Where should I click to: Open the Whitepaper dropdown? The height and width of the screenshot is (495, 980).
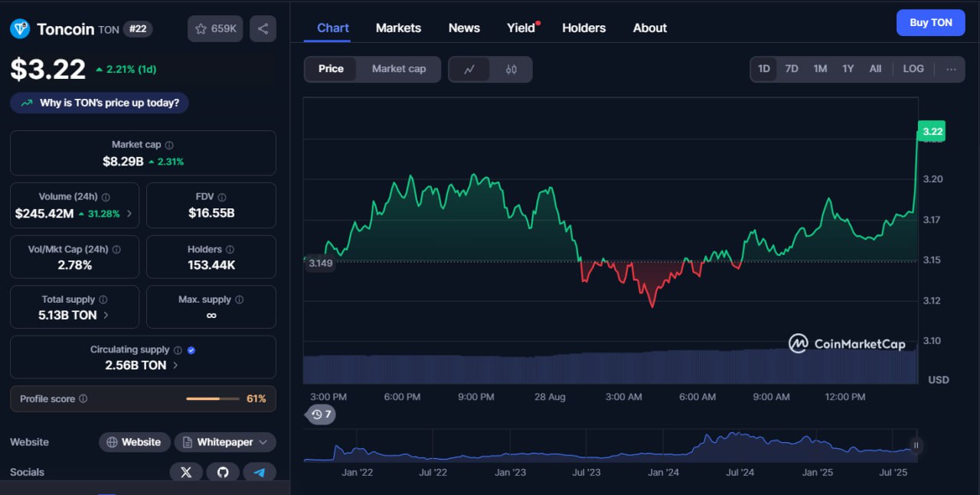[225, 442]
